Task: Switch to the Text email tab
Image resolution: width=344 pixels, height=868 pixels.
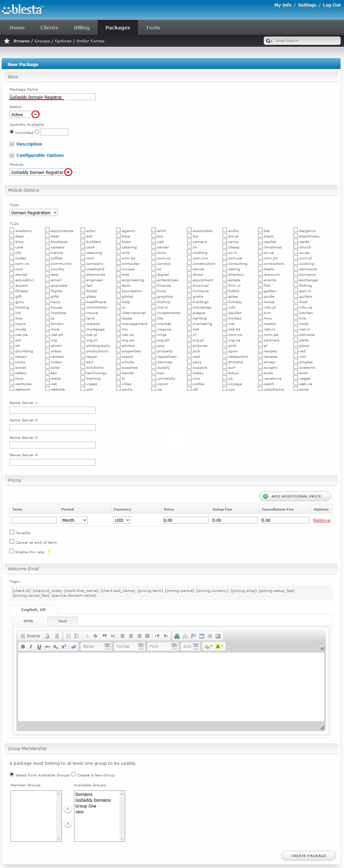Action: click(x=62, y=621)
